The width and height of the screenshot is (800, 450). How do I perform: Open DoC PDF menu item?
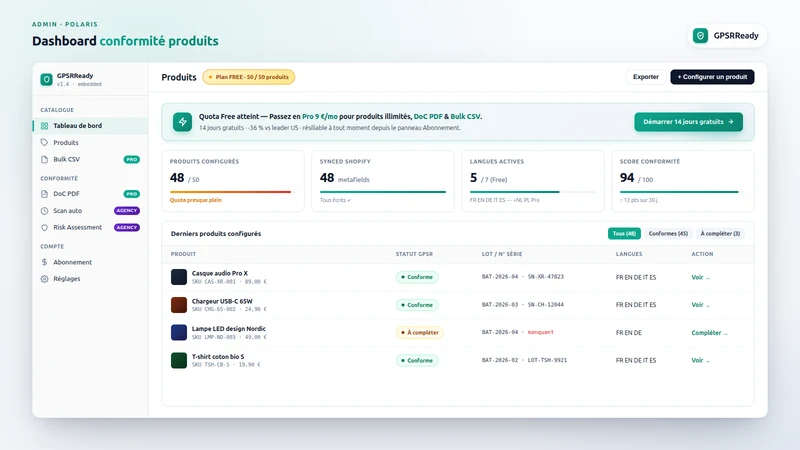(x=90, y=194)
